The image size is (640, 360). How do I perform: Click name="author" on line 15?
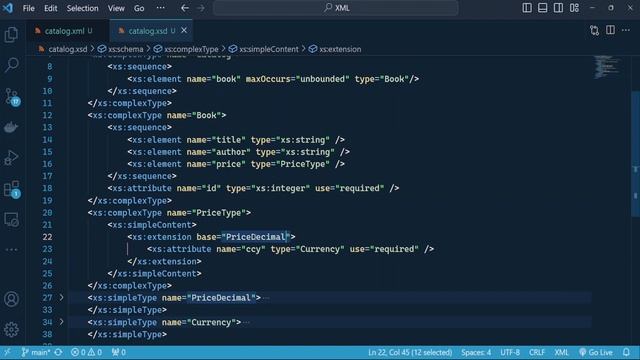coord(218,152)
